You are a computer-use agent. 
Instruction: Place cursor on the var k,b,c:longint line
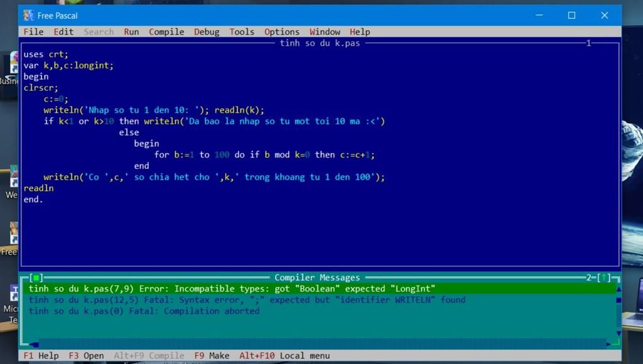point(68,66)
